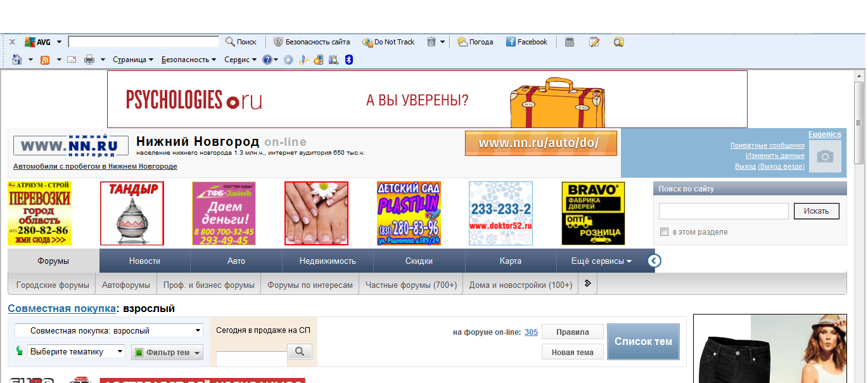Open the Страница menu
The width and height of the screenshot is (868, 383).
click(133, 60)
